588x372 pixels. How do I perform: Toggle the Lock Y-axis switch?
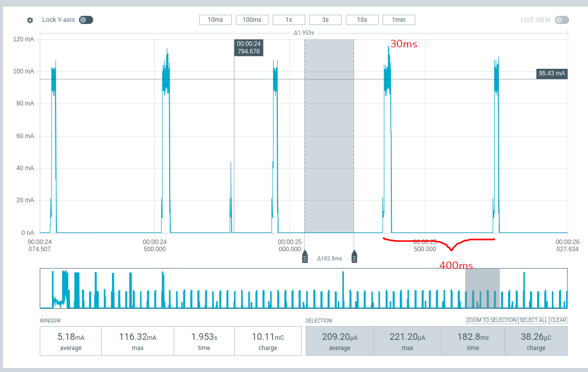pyautogui.click(x=86, y=20)
